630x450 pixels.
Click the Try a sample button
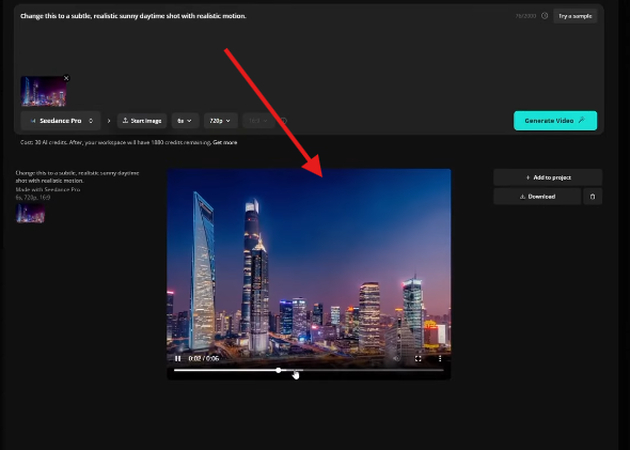(x=575, y=16)
